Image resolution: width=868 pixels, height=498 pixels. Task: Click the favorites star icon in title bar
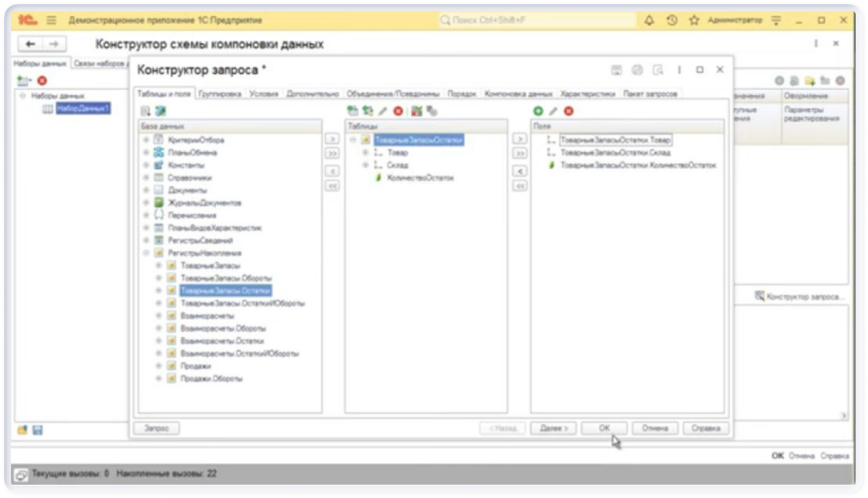(x=695, y=21)
